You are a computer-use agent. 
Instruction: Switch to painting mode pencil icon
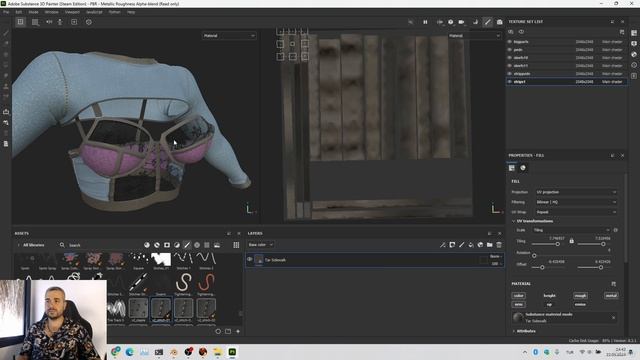487,22
